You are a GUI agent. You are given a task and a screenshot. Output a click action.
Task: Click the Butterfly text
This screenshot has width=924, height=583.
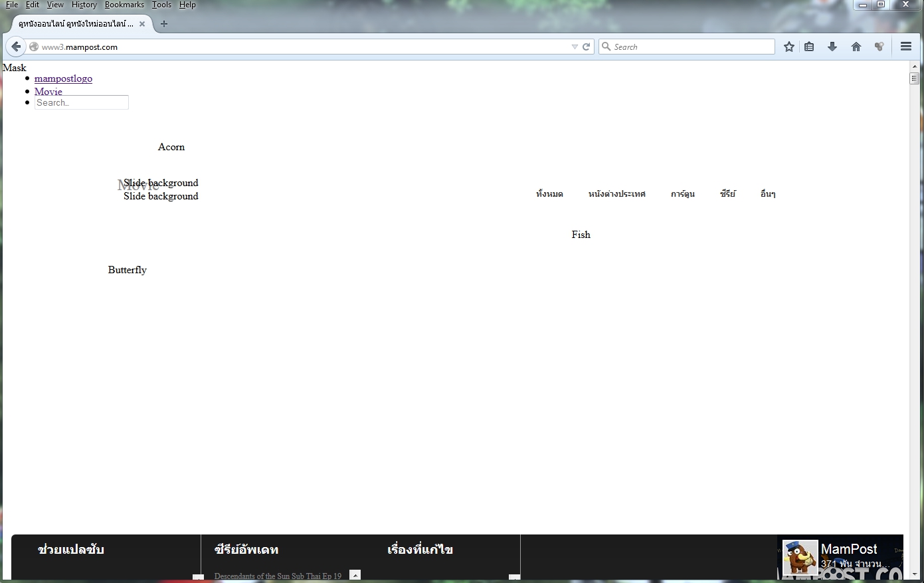click(x=127, y=270)
